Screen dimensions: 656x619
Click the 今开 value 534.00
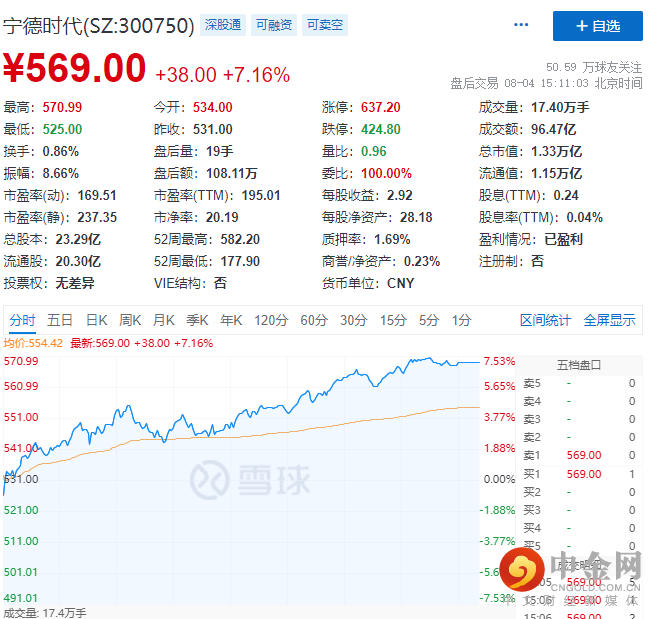pos(213,107)
